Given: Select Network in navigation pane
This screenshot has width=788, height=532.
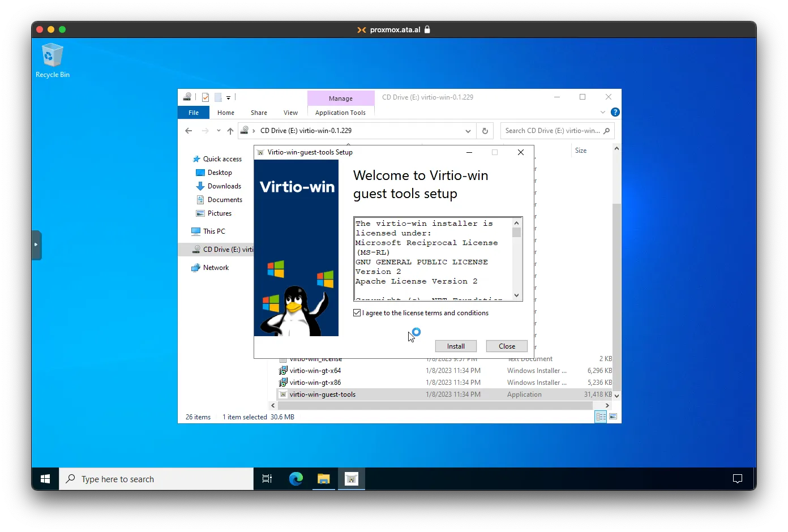Looking at the screenshot, I should click(210, 268).
